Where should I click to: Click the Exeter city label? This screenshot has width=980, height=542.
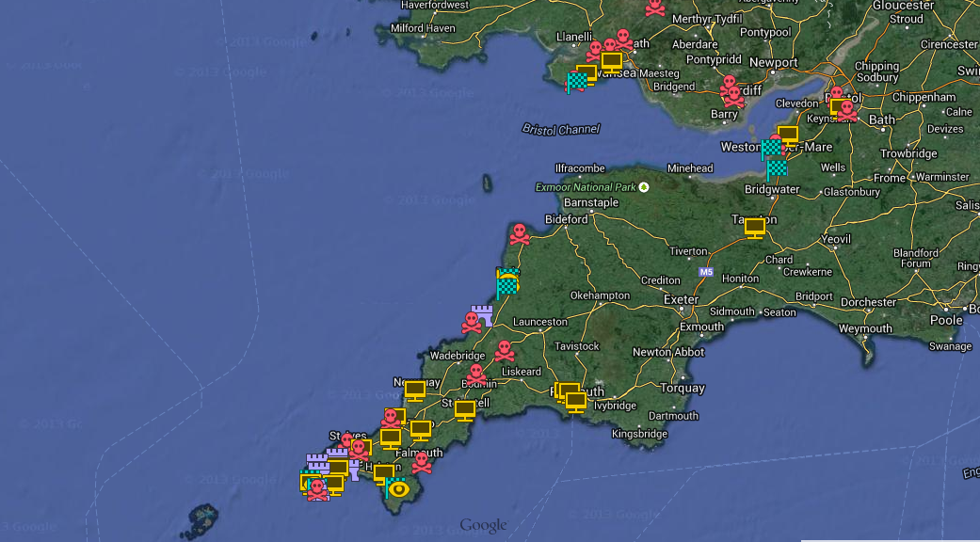coord(681,300)
